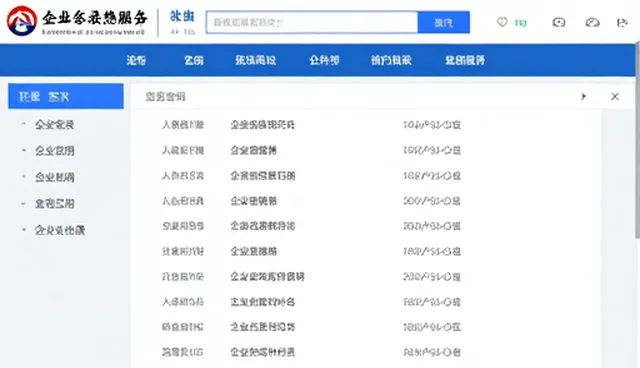Click the small arrow in the panel header

(x=584, y=97)
